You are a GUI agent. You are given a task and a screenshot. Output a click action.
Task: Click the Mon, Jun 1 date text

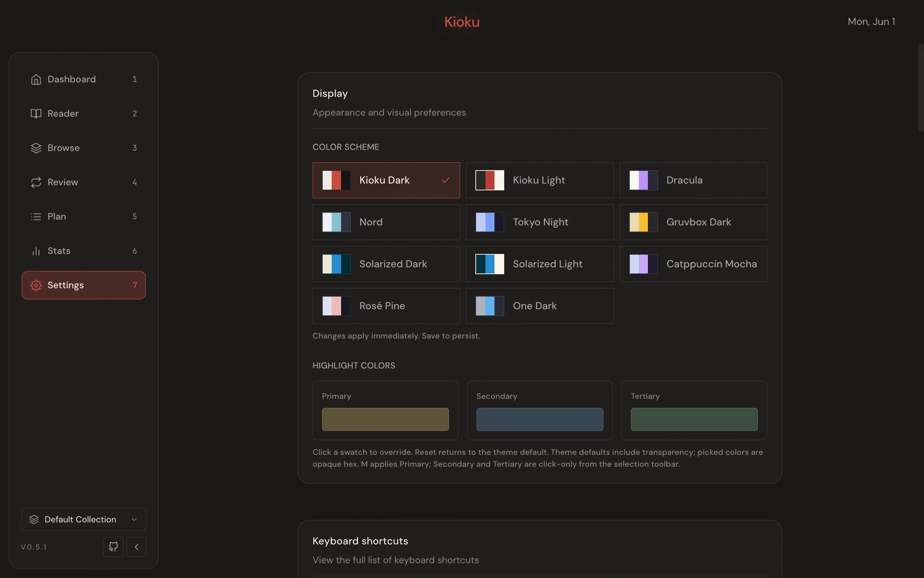pyautogui.click(x=871, y=21)
